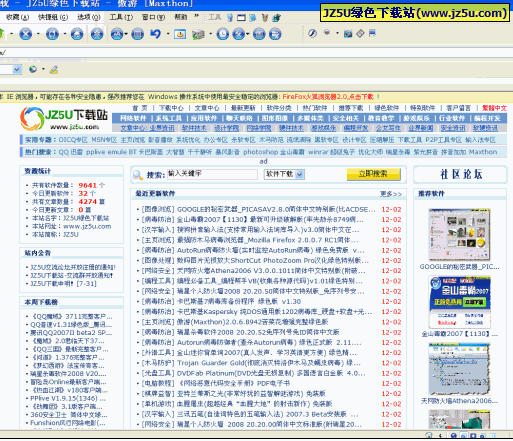
Task: Expand the text size (aA) dropdown arrow
Action: tap(126, 34)
